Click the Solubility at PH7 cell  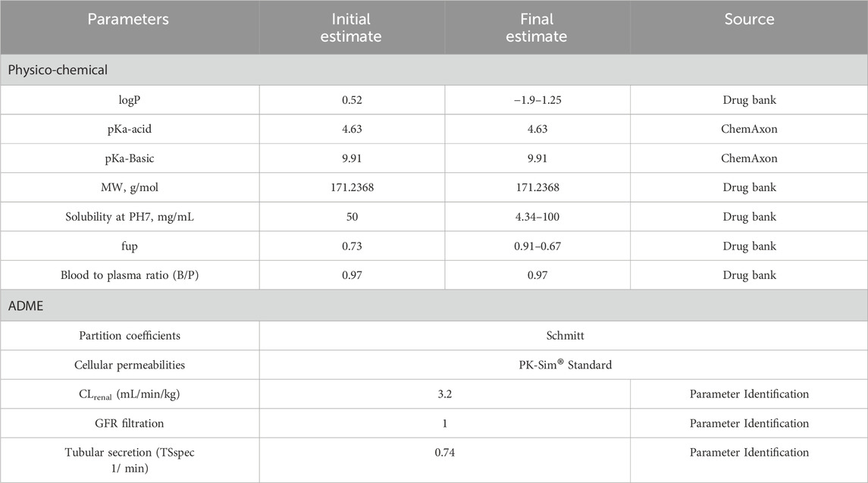pos(130,217)
